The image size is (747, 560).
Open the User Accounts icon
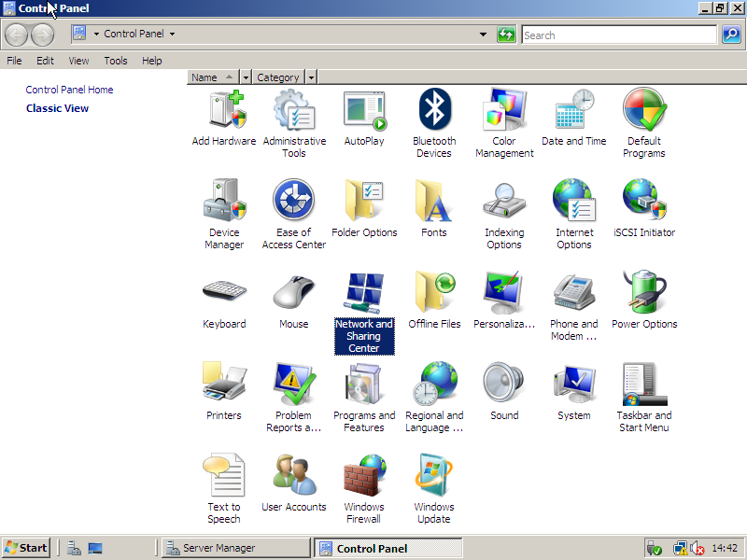tap(294, 477)
